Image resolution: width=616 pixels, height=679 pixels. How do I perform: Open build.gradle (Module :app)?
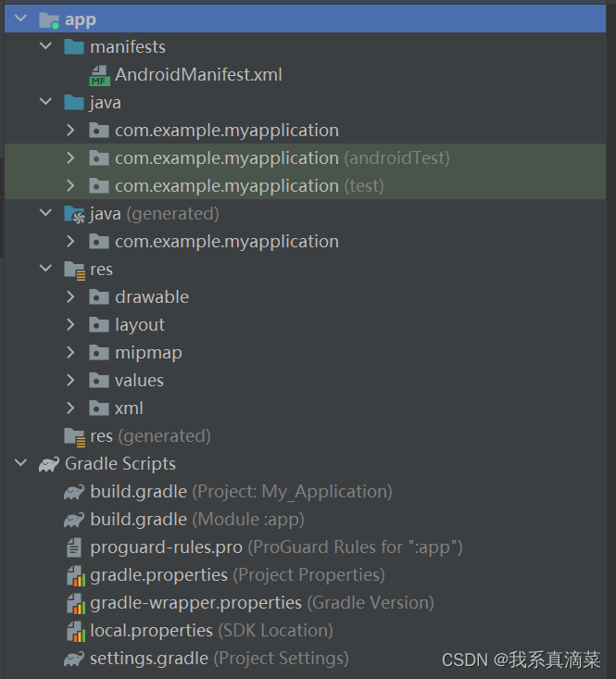[197, 520]
